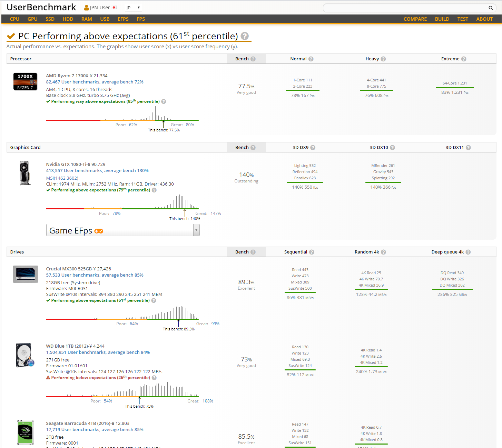Viewport: 502px width, 448px height.
Task: Open the JP country selector
Action: [133, 7]
